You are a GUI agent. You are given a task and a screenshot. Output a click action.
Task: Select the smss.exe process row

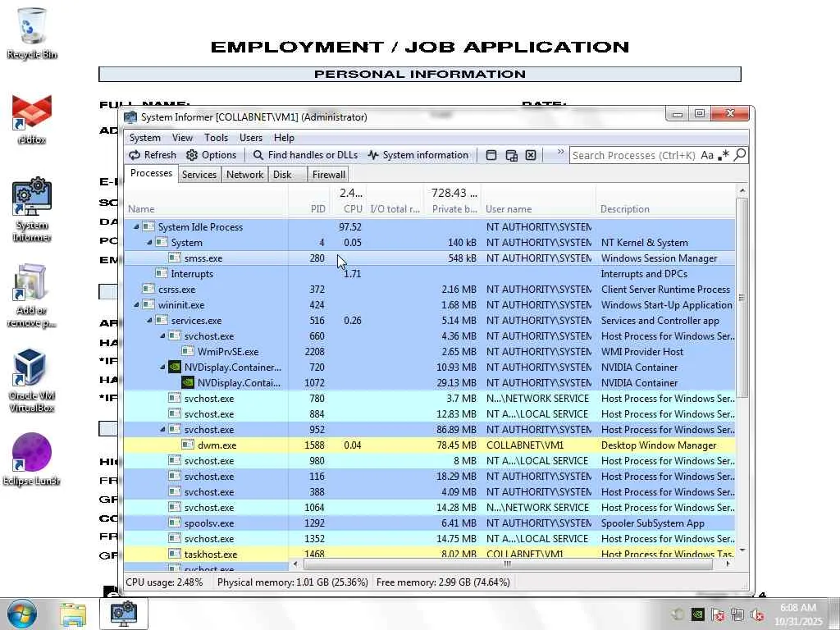430,258
